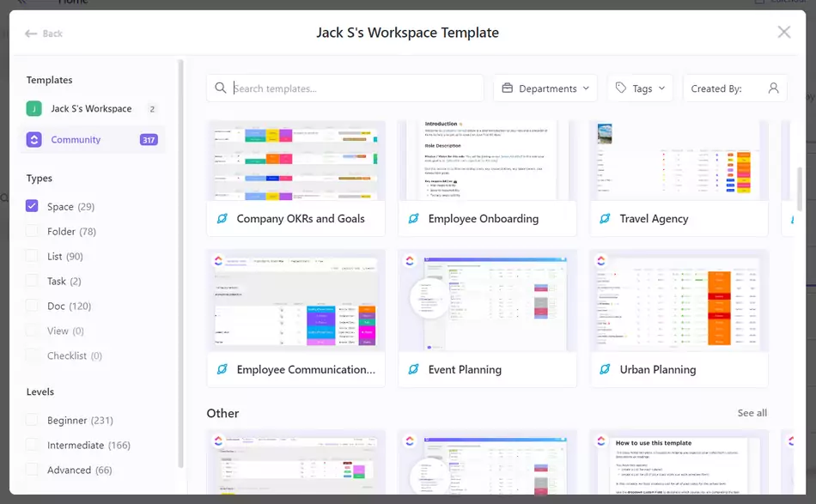Click in the Search templates field
Viewport: 816px width, 504px height.
coord(345,88)
